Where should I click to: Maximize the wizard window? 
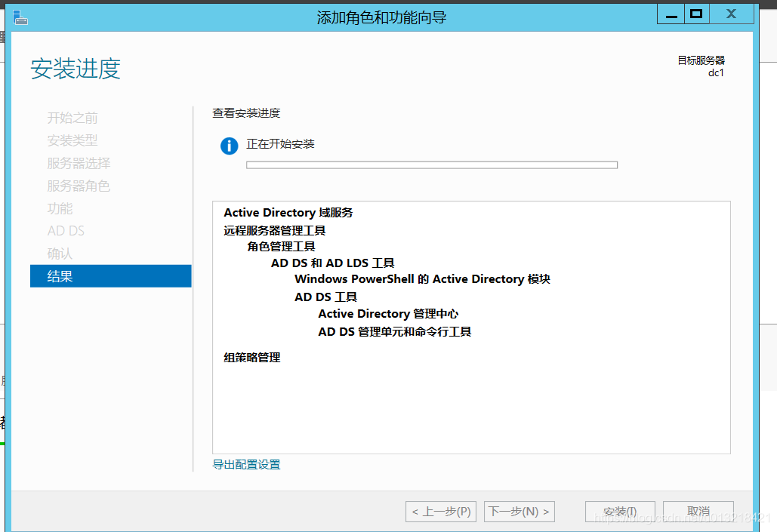(696, 14)
